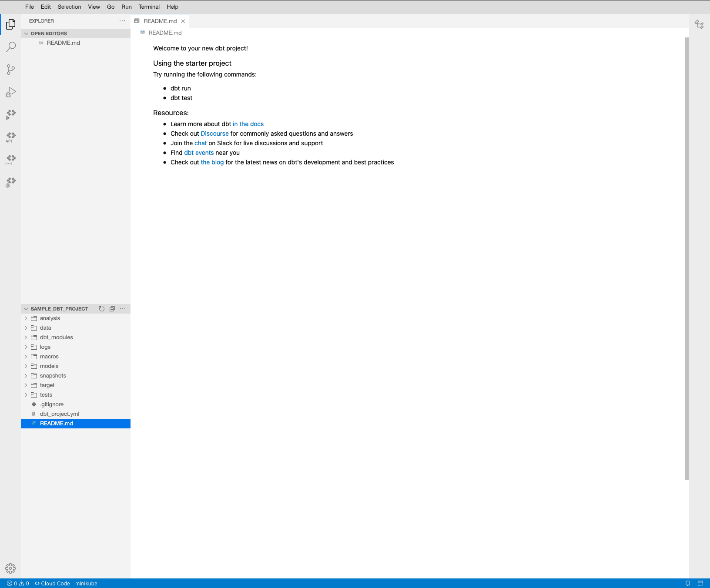Click errors and warnings count in status bar
This screenshot has height=588, width=710.
click(x=18, y=584)
